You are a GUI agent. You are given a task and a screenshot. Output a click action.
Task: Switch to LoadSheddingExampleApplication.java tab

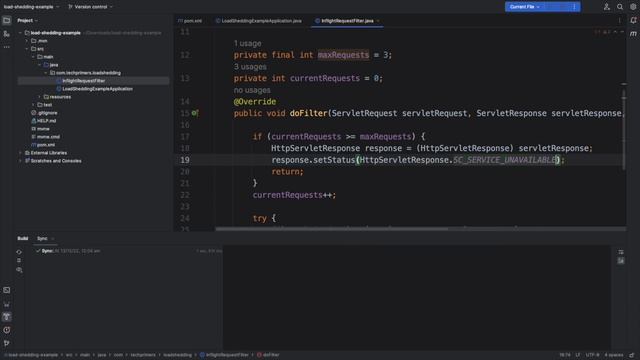258,21
